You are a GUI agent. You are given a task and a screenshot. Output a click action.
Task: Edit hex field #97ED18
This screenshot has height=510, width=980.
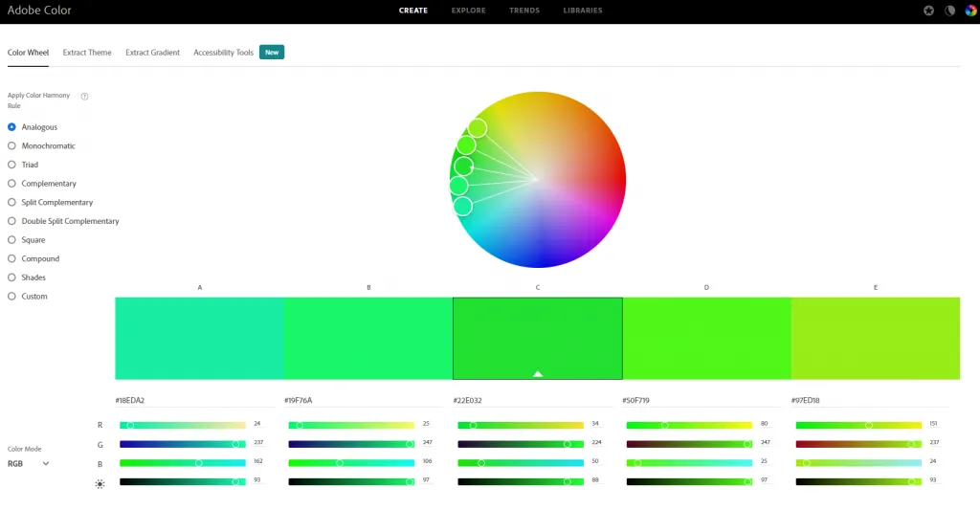tap(871, 400)
